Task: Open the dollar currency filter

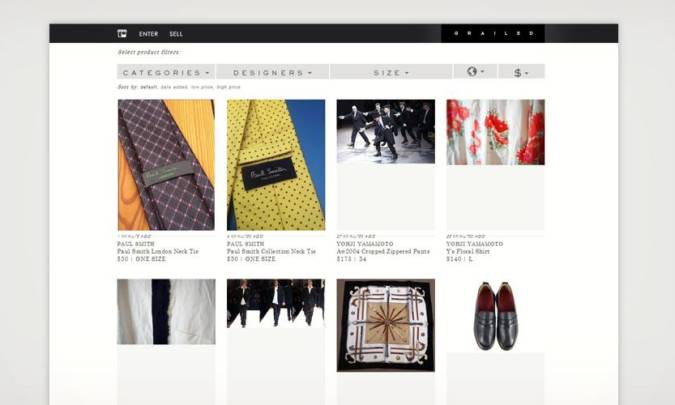Action: coord(520,72)
